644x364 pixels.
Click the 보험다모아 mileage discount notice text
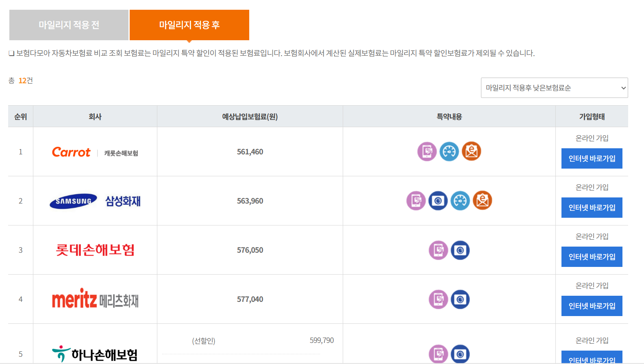click(272, 53)
